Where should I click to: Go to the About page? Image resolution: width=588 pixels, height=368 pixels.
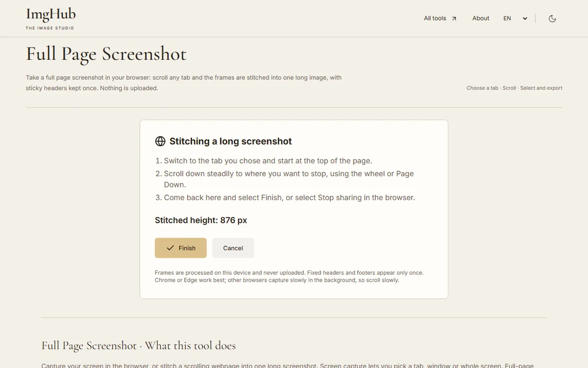(481, 18)
